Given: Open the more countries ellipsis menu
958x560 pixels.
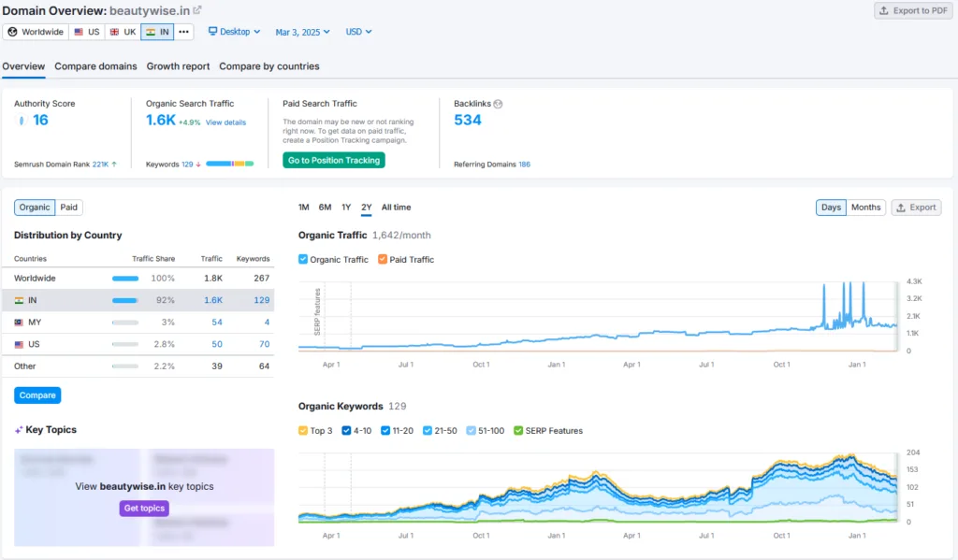Looking at the screenshot, I should tap(184, 32).
